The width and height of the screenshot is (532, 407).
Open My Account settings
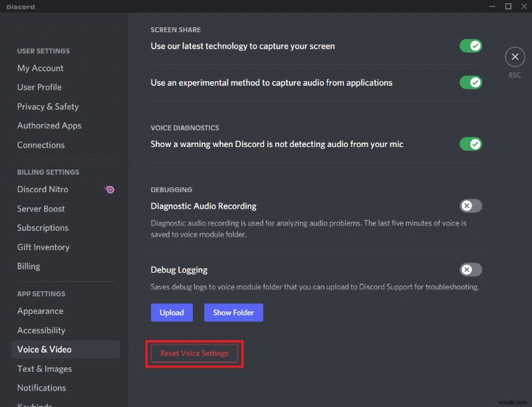40,68
